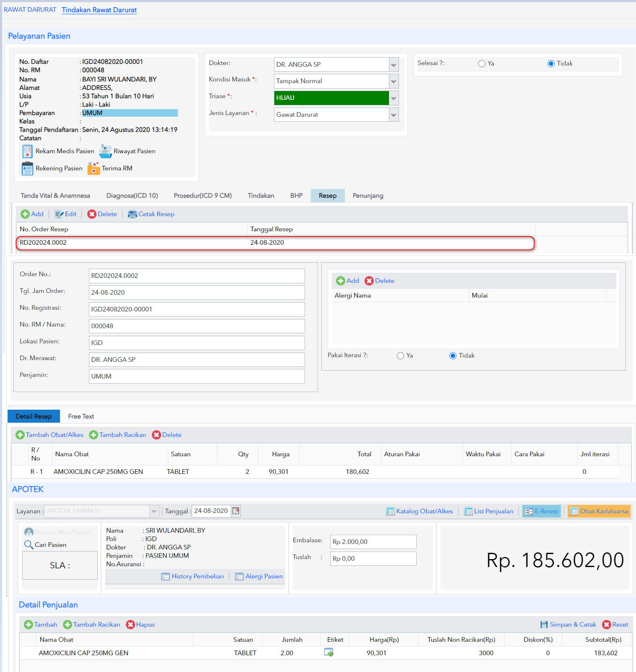Viewport: 636px width, 672px height.
Task: Click Tambah Obat/Alkes
Action: pos(50,435)
